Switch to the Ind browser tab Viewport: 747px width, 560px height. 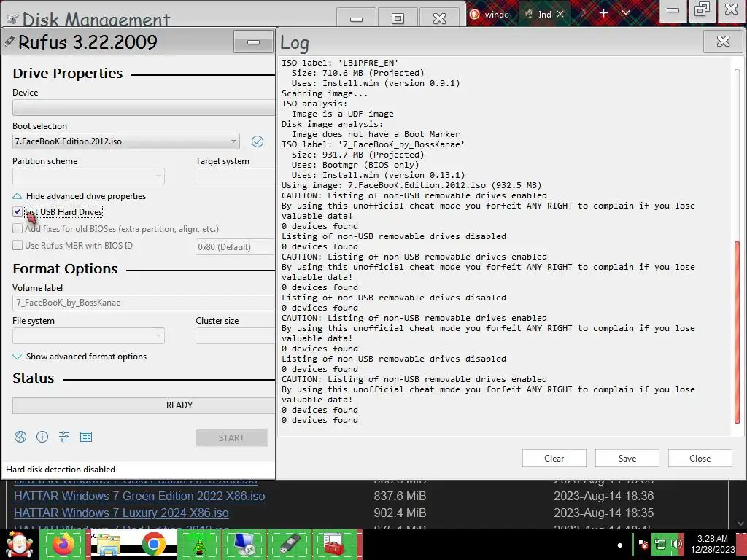click(544, 15)
